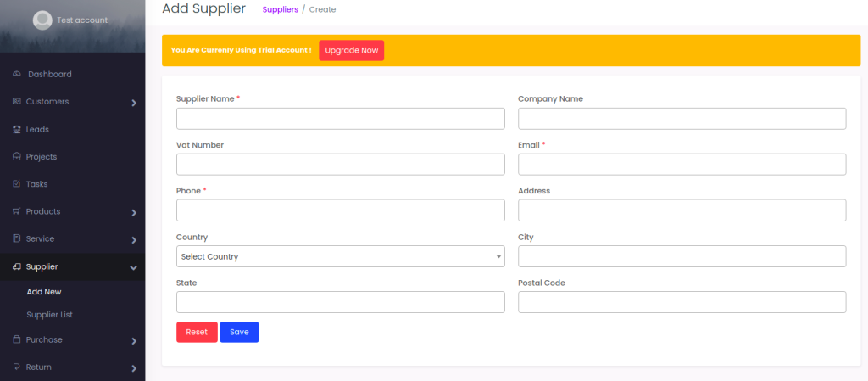Click the Leads icon in sidebar
Screen dimensions: 868x381
17,130
